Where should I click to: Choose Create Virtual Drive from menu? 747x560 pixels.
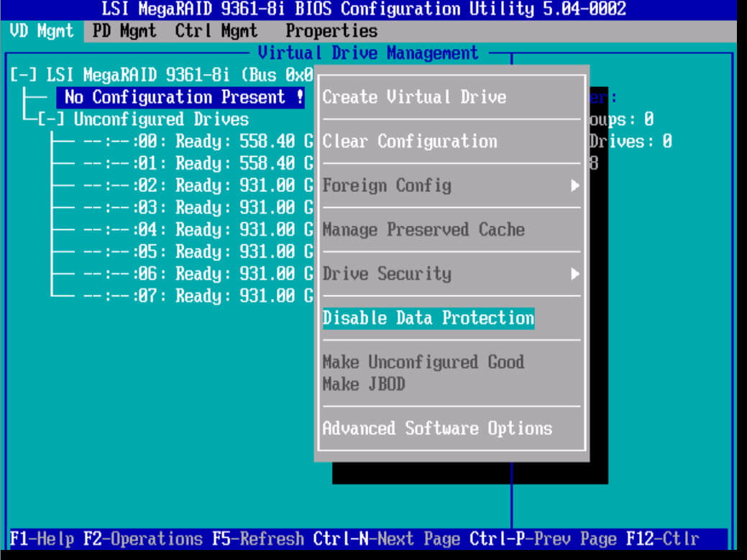coord(414,97)
